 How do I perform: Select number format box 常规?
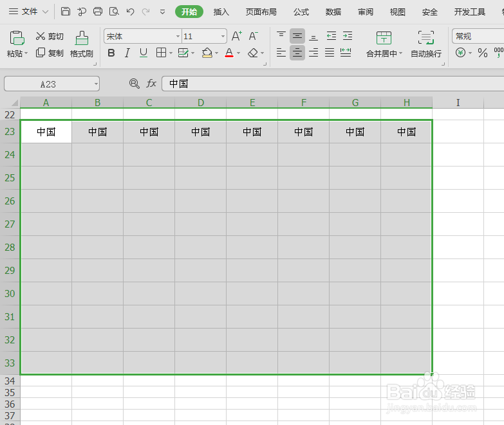click(x=478, y=36)
